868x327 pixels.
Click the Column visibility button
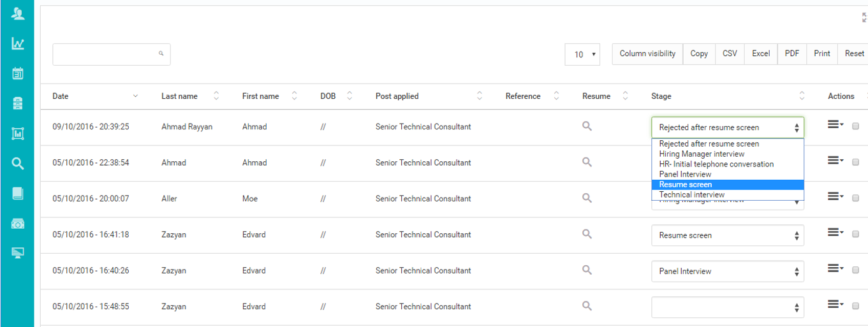(647, 54)
